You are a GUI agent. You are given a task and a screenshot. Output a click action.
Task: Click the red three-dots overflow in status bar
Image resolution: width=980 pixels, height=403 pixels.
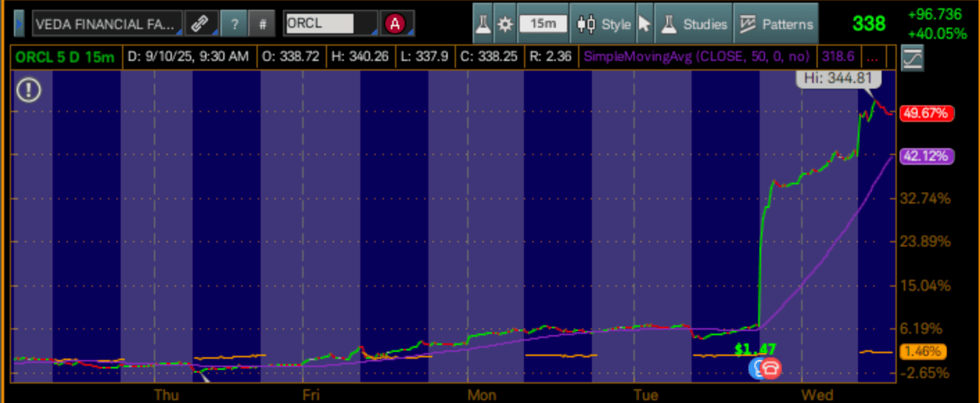pyautogui.click(x=871, y=56)
